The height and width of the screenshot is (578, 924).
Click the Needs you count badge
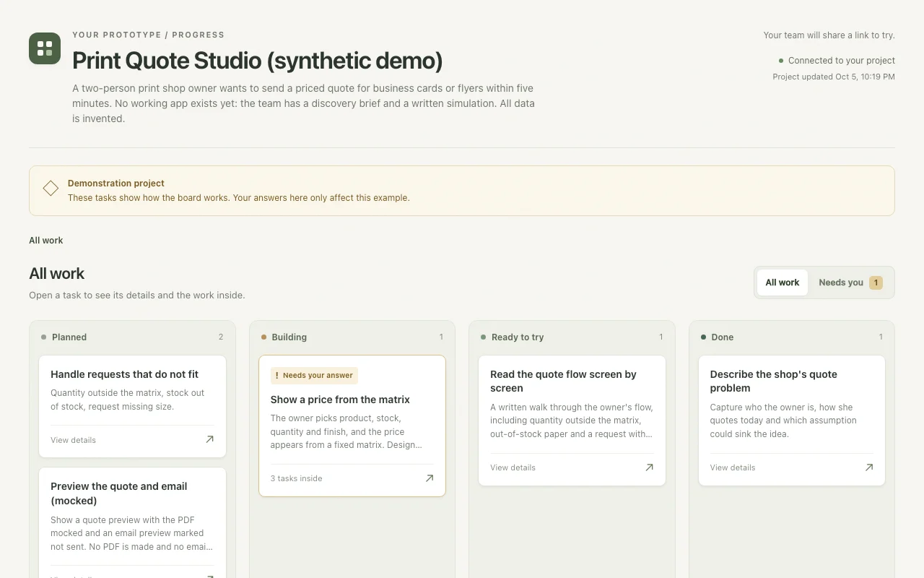click(876, 282)
